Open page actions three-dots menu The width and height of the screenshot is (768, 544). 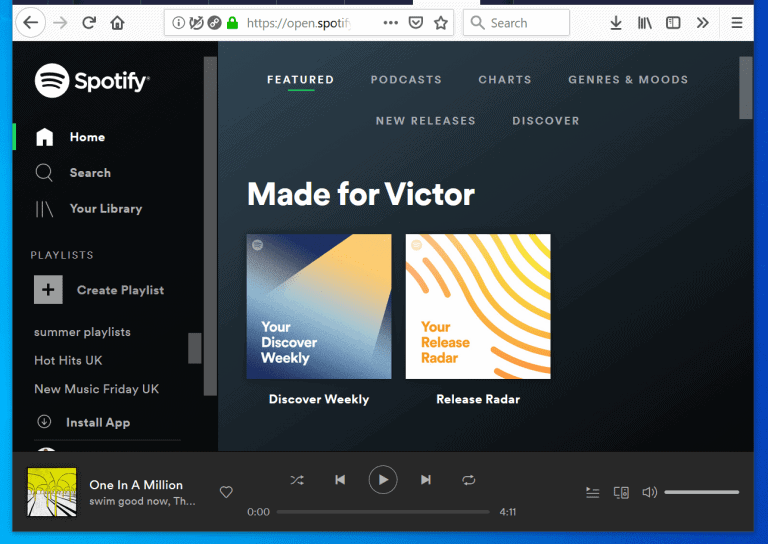[x=390, y=23]
